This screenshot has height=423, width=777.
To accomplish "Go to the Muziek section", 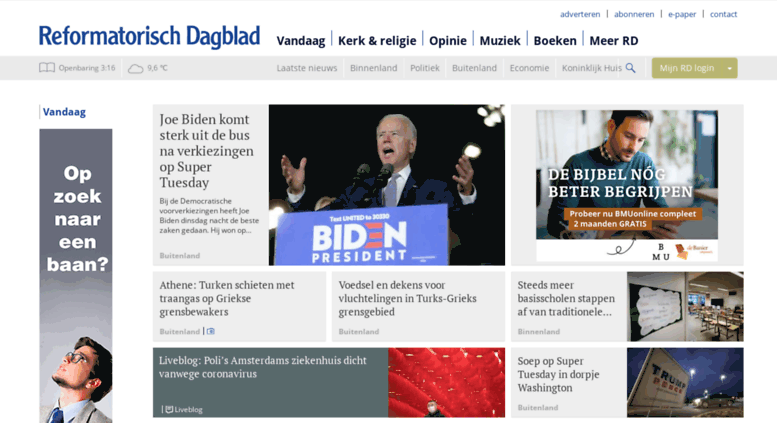I will coord(500,41).
